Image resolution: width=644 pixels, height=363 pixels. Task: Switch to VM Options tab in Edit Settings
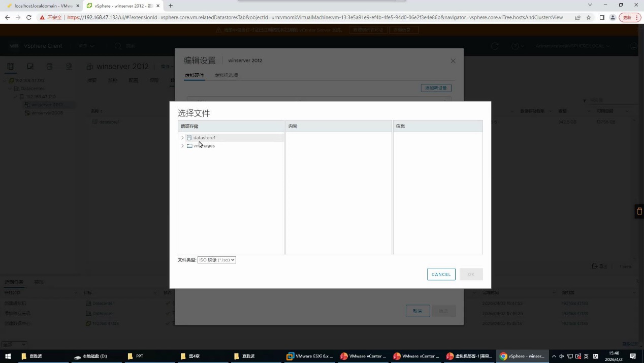(x=226, y=75)
